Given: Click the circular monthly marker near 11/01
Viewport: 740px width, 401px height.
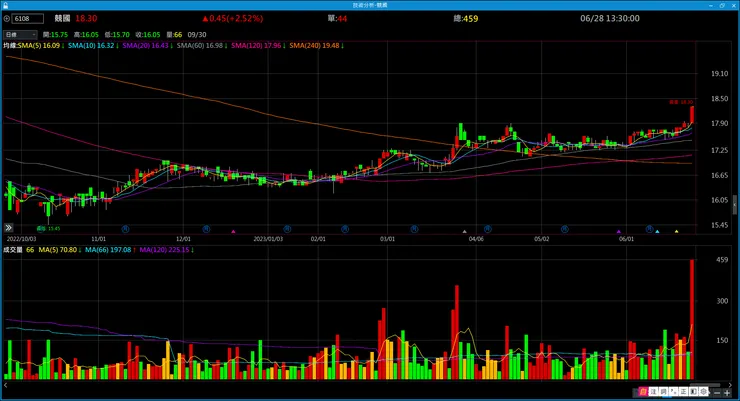Looking at the screenshot, I should 125,229.
